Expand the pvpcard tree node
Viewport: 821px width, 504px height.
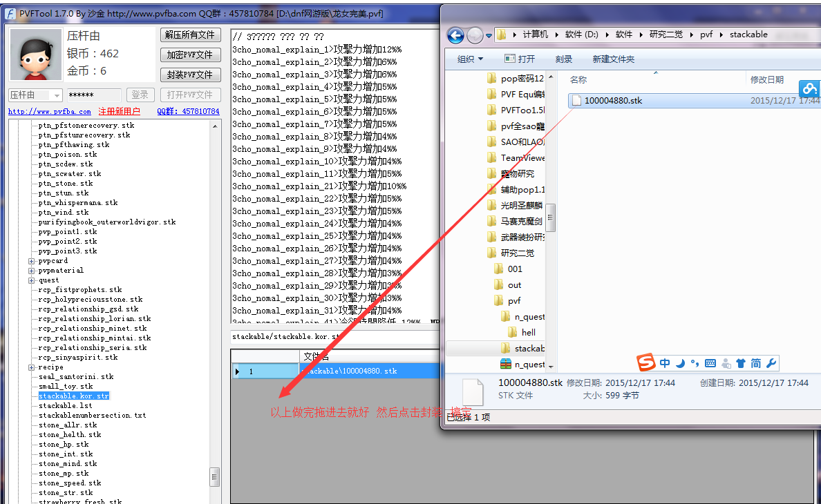pyautogui.click(x=31, y=261)
